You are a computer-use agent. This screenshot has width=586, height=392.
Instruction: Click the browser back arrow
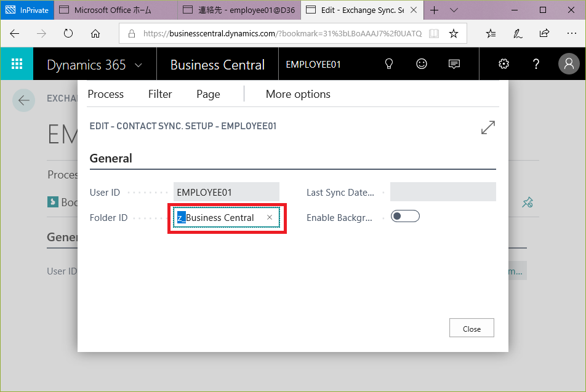(15, 34)
